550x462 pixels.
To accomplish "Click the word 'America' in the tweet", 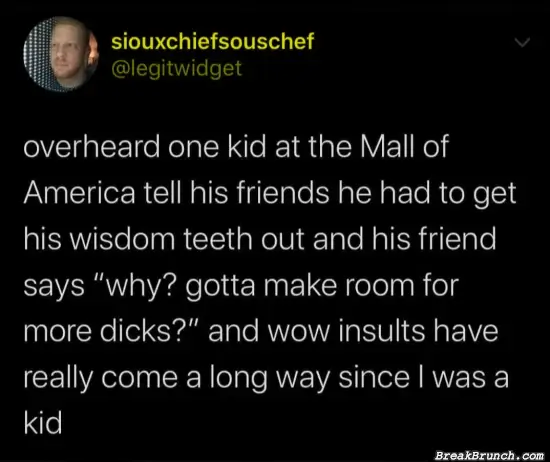I will tap(79, 193).
